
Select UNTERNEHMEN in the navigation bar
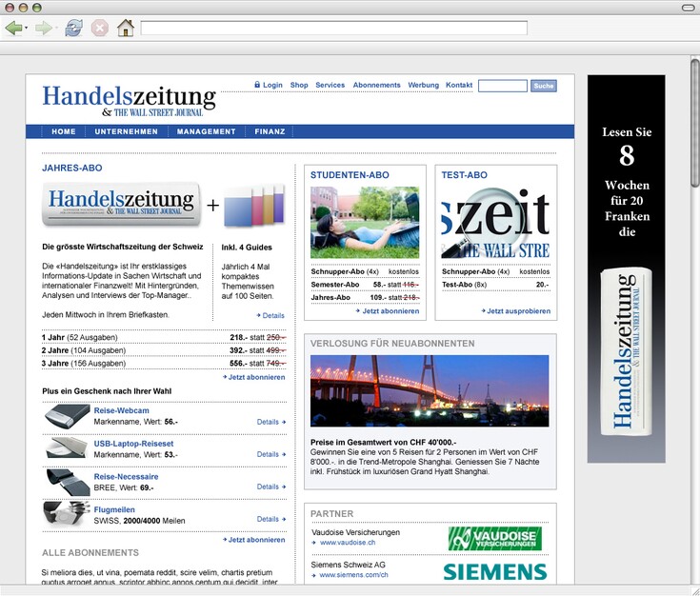[x=127, y=131]
